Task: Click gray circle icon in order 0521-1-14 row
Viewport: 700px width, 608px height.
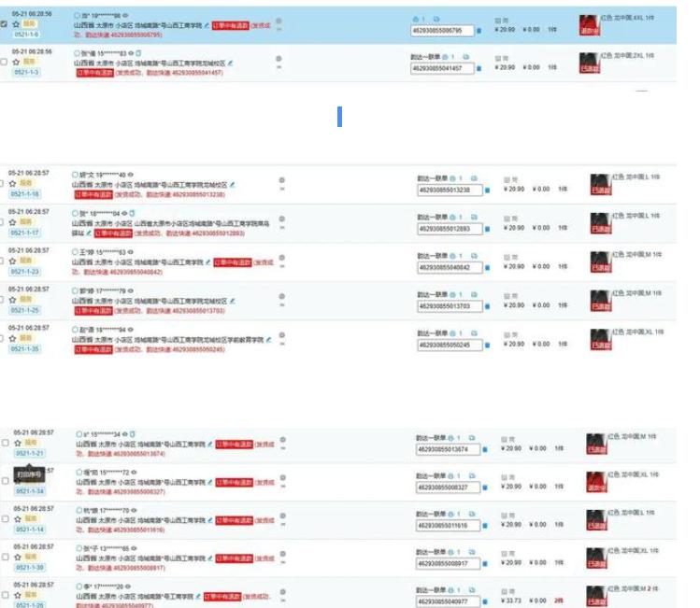Action: (283, 516)
